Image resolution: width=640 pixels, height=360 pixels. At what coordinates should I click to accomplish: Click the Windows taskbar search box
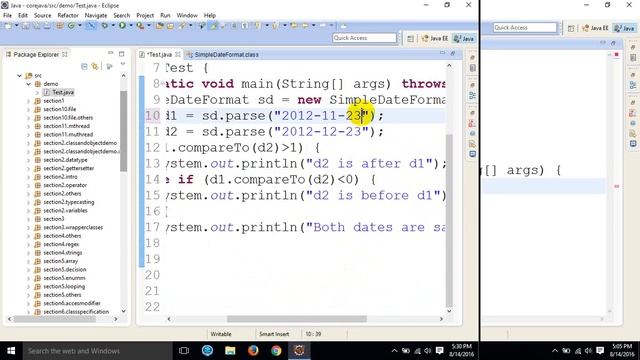[x=97, y=351]
